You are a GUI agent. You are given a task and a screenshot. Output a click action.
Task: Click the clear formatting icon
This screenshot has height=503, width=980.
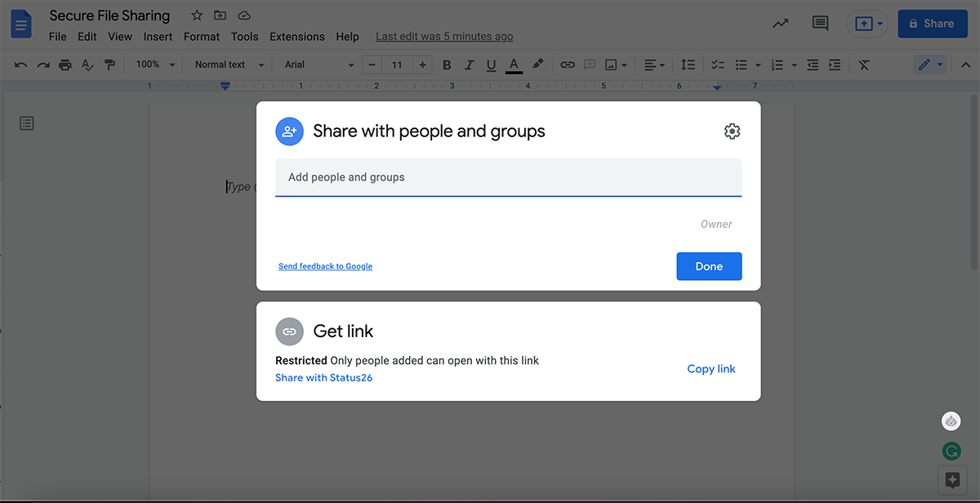coord(863,65)
